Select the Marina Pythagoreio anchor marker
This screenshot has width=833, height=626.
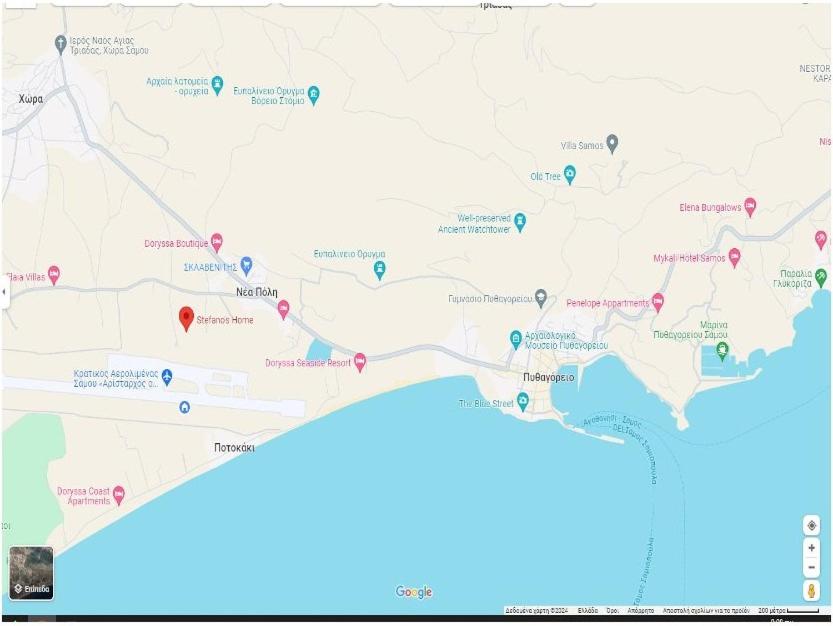tap(721, 351)
